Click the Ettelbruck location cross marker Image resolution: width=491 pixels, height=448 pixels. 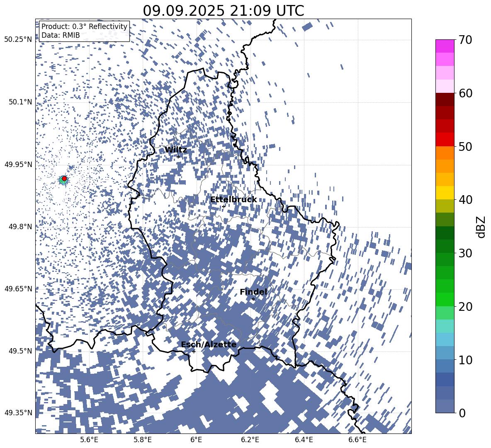(224, 206)
